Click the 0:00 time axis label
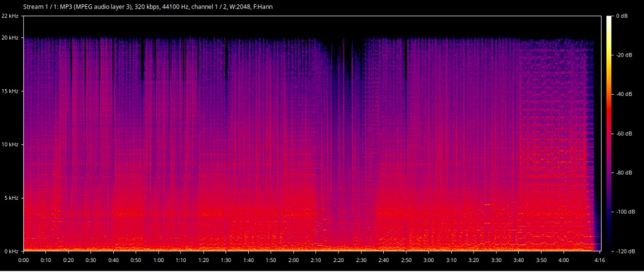This screenshot has height=272, width=644. click(x=24, y=260)
